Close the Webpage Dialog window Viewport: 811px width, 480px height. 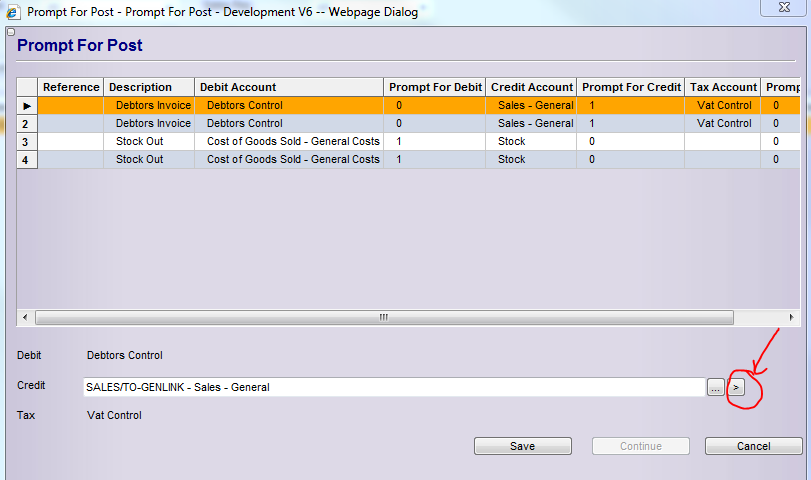pos(783,9)
